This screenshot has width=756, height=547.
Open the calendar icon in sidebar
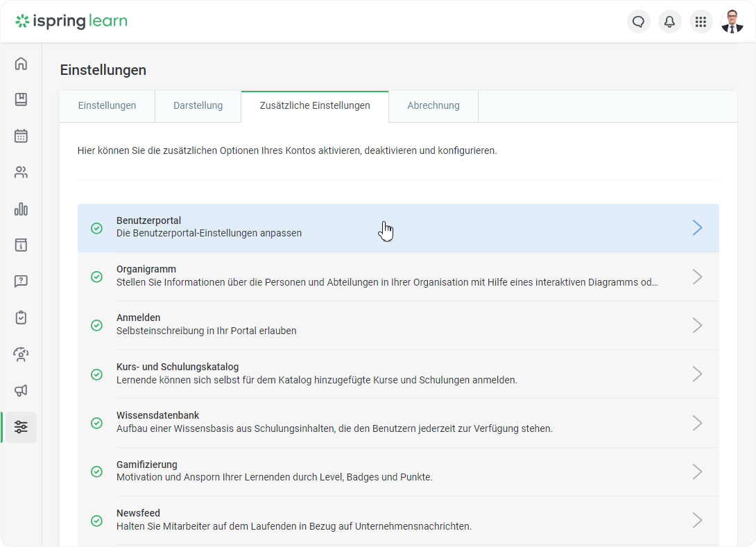[x=21, y=136]
